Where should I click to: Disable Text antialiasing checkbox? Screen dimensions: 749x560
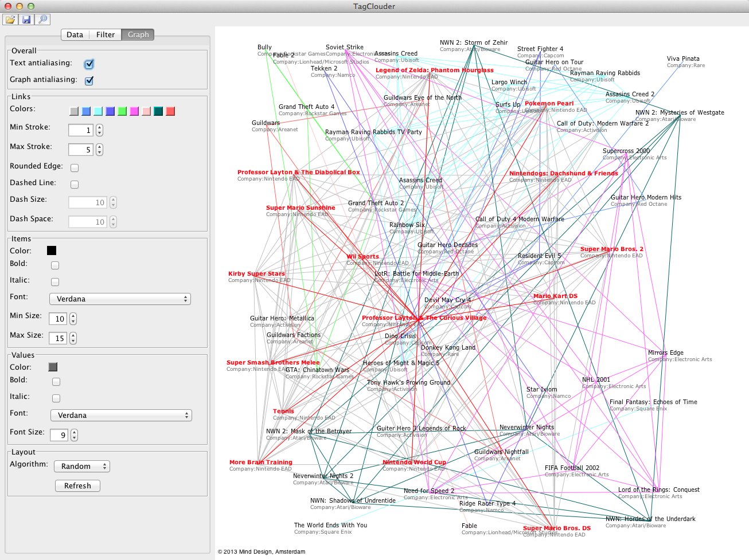pos(89,64)
